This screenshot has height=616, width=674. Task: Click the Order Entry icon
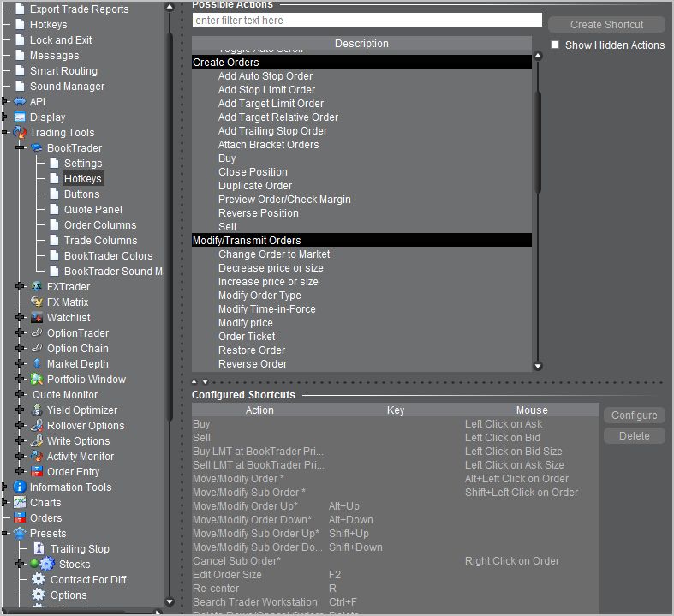[x=37, y=471]
